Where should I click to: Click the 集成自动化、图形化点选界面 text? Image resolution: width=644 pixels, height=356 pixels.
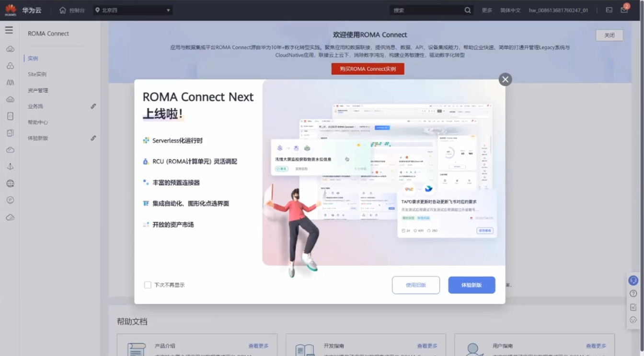[191, 203]
